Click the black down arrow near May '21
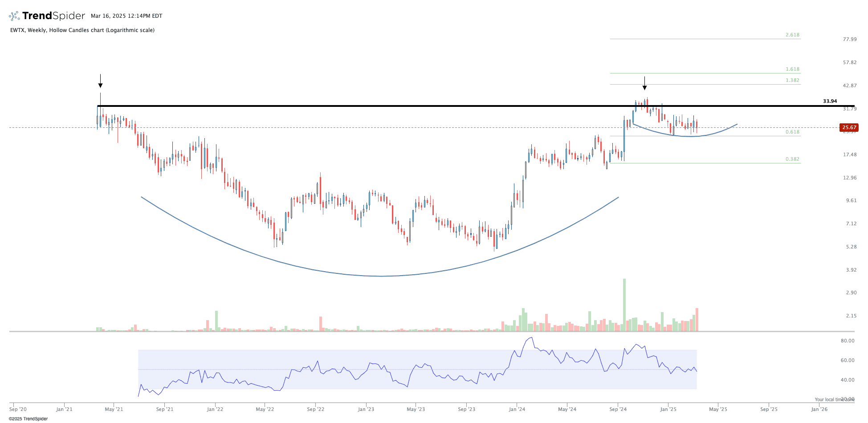 [x=100, y=81]
